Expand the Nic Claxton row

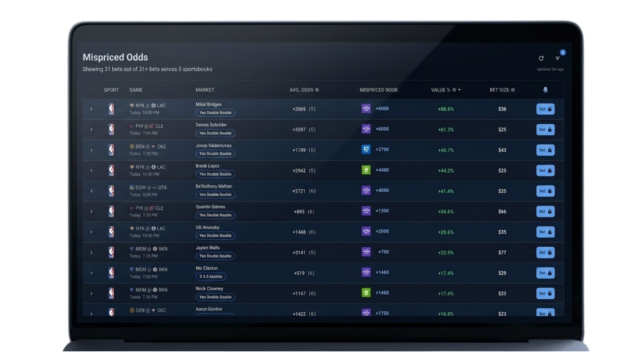click(x=91, y=273)
